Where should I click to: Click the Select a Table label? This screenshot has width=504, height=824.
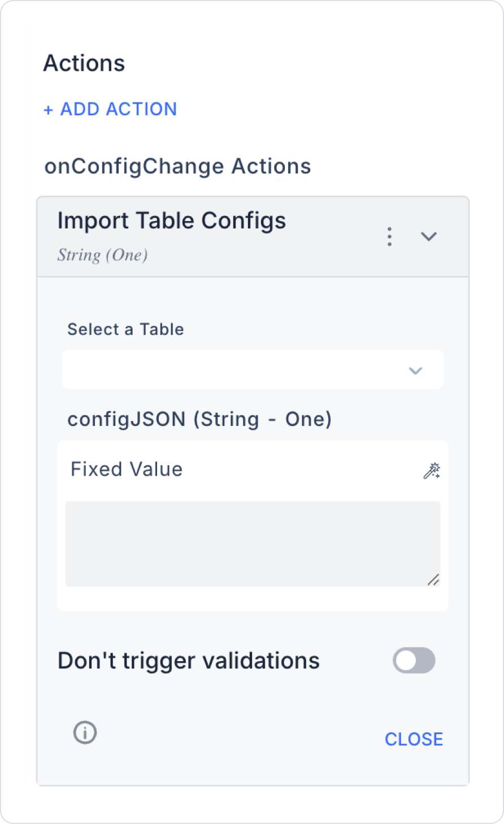point(125,329)
